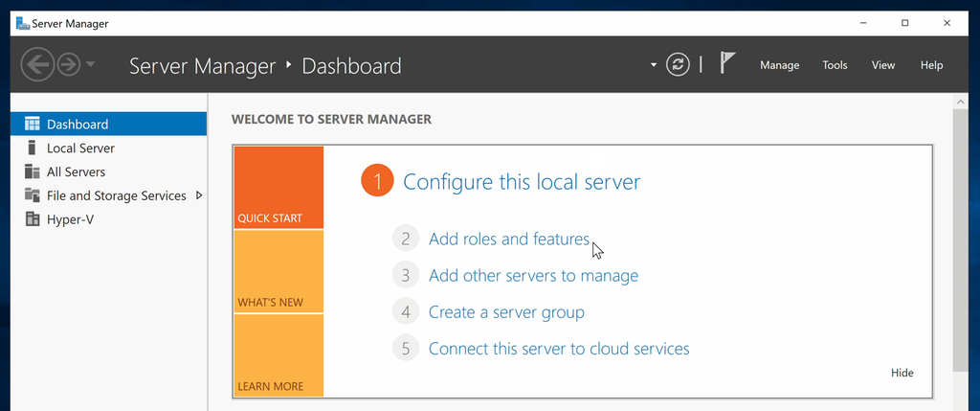Image resolution: width=980 pixels, height=411 pixels.
Task: Select Dashboard in the sidebar
Action: point(109,124)
